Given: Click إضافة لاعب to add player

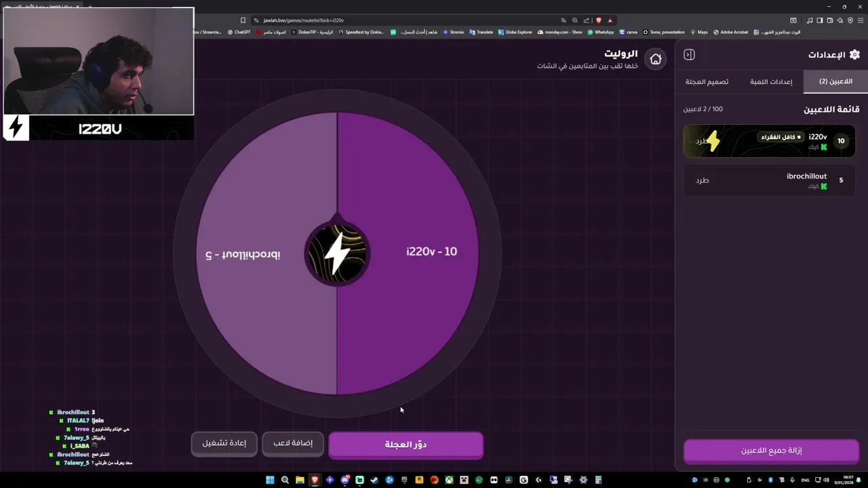Looking at the screenshot, I should (x=293, y=443).
